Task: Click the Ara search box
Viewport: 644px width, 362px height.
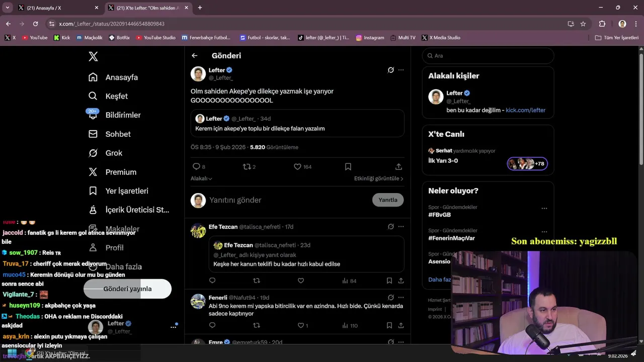Action: coord(488,56)
